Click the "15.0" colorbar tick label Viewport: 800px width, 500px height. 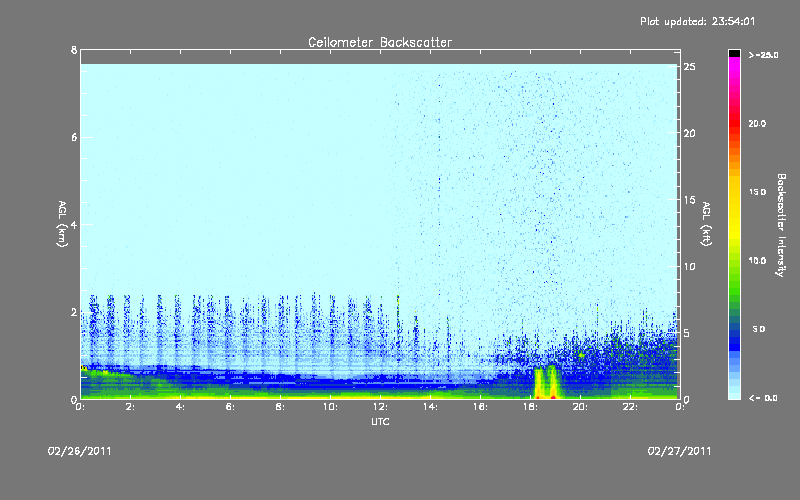[757, 192]
